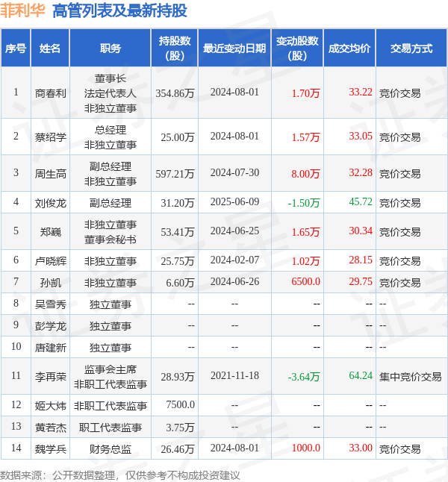Select the name 唐建新
This screenshot has height=482, width=448.
click(x=51, y=348)
